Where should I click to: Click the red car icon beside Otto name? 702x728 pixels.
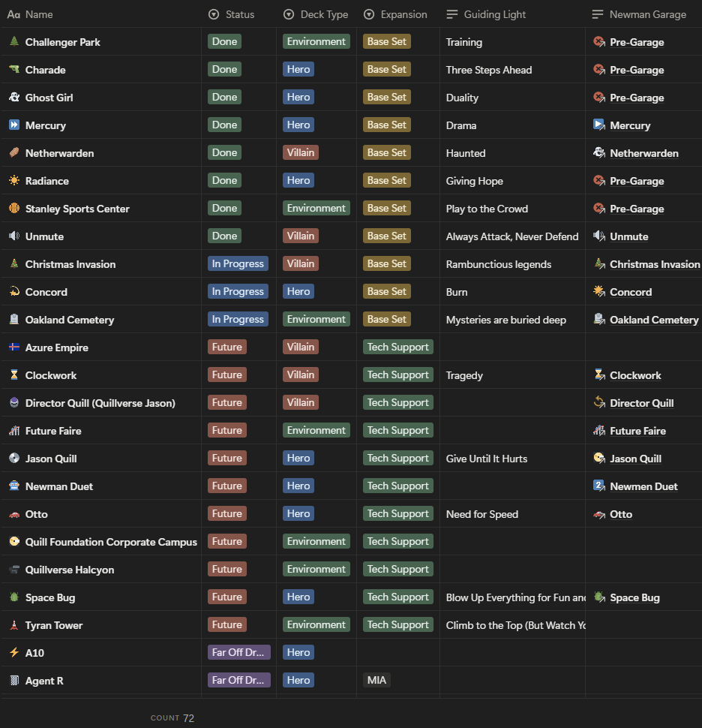click(x=13, y=514)
